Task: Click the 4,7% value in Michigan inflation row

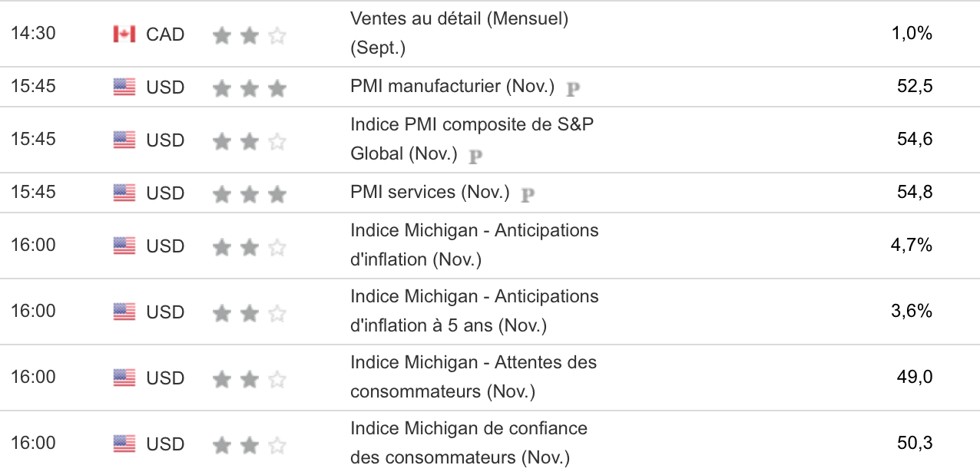Action: pyautogui.click(x=912, y=245)
